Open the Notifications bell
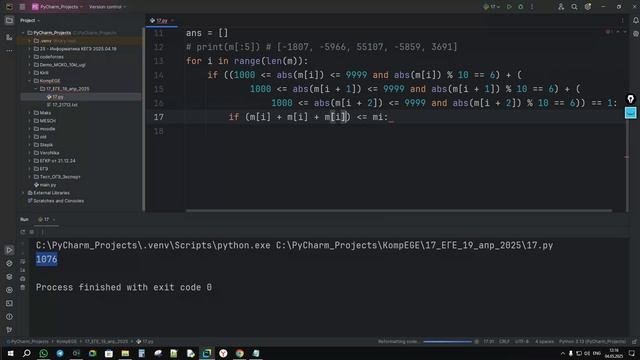The height and width of the screenshot is (360, 640). (x=636, y=20)
